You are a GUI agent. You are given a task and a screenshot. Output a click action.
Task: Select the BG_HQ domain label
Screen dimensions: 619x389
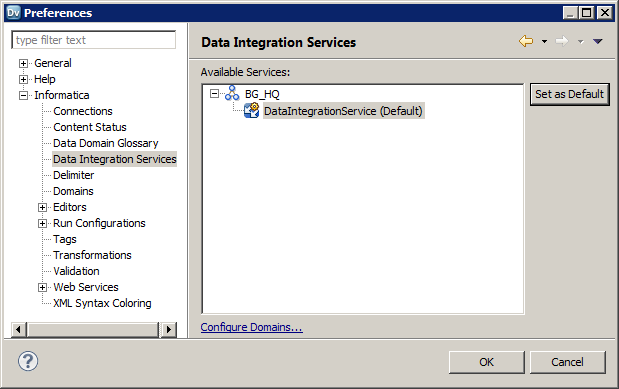(262, 94)
